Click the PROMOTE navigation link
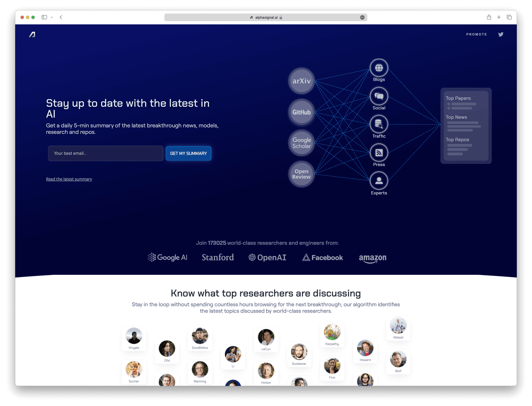The height and width of the screenshot is (406, 532). tap(476, 34)
